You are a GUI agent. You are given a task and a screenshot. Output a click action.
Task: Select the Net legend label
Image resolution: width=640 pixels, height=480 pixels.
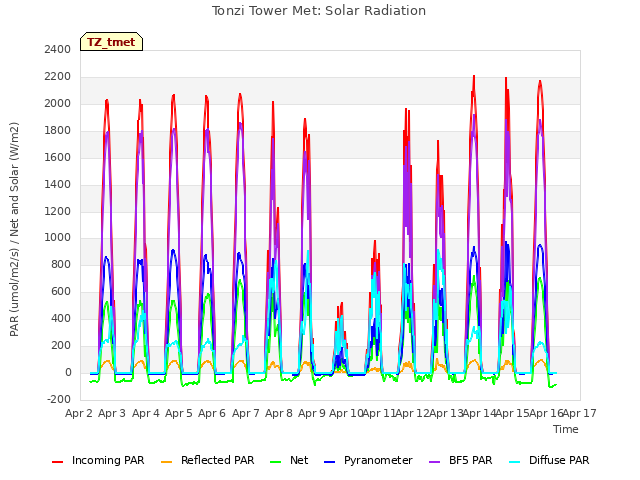299,460
